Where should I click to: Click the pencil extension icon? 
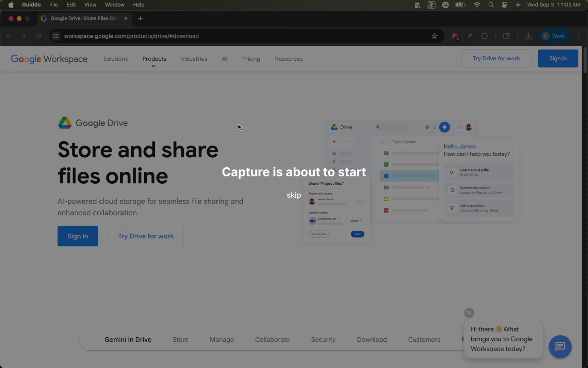470,36
